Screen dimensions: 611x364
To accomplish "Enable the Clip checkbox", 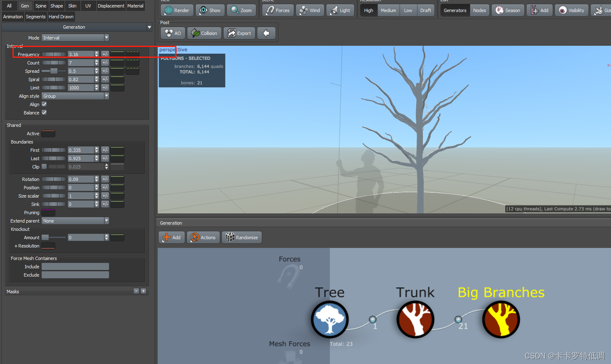I will click(44, 167).
